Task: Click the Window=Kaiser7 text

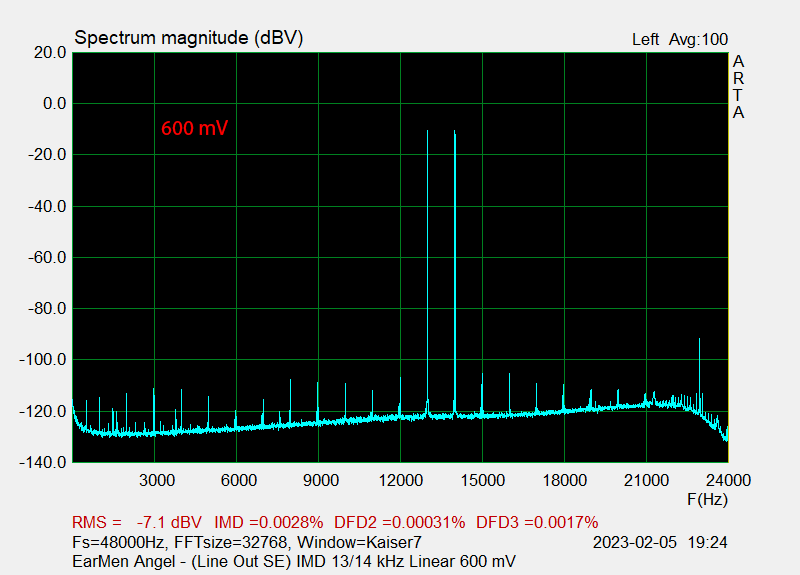Action: pos(359,542)
